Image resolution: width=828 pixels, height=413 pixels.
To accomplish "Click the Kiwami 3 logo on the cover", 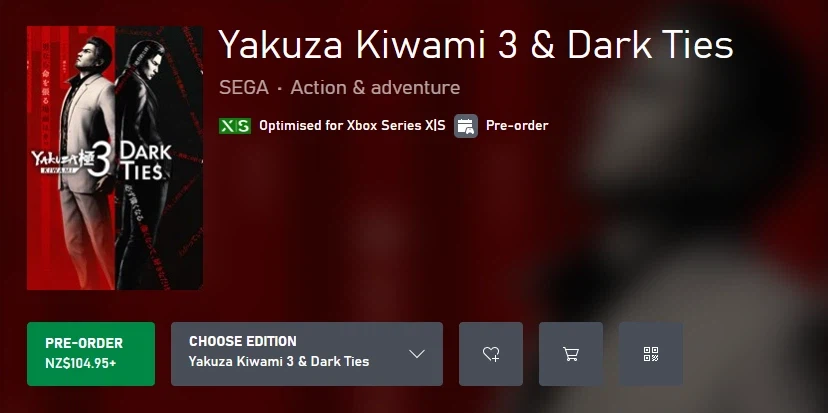I will pyautogui.click(x=71, y=163).
